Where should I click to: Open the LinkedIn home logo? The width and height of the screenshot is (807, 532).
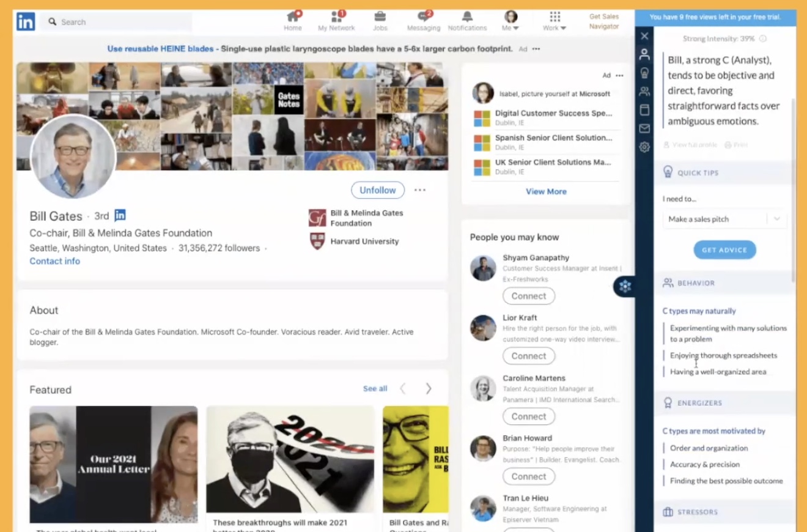click(x=26, y=22)
